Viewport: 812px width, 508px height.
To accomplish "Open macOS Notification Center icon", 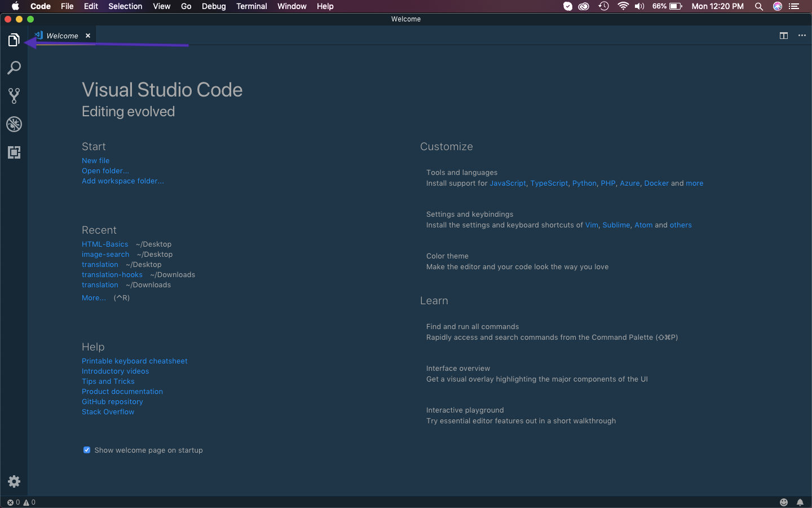I will [794, 6].
